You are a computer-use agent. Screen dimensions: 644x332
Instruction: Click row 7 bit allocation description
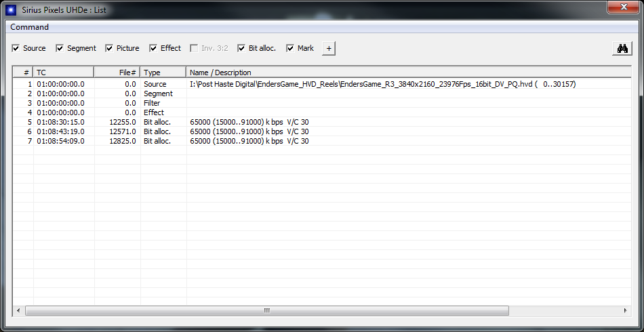(249, 141)
